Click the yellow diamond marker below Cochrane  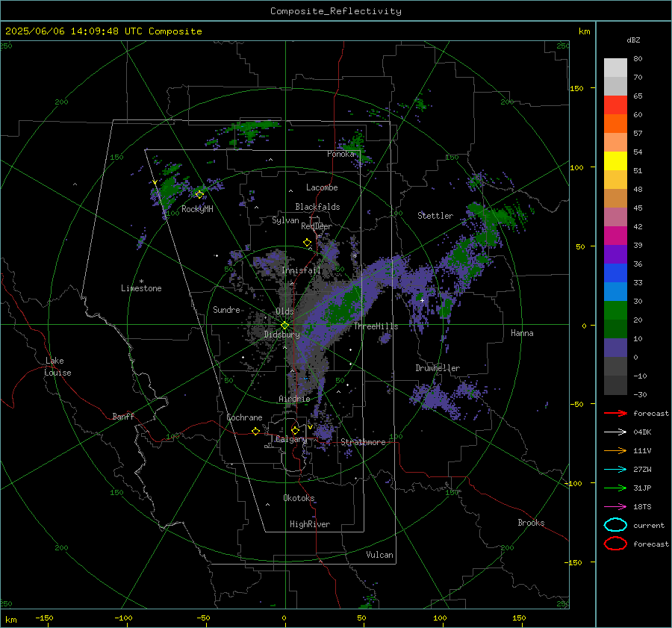pyautogui.click(x=256, y=431)
